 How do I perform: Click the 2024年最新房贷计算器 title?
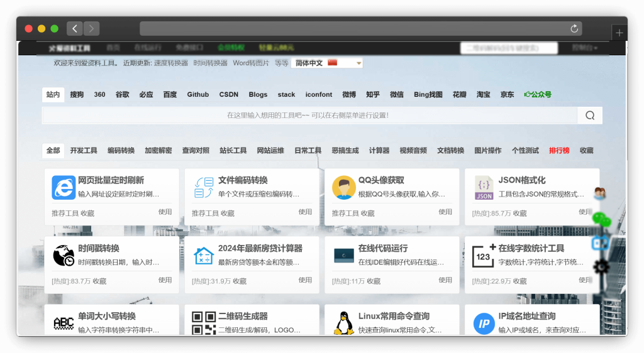(x=260, y=248)
